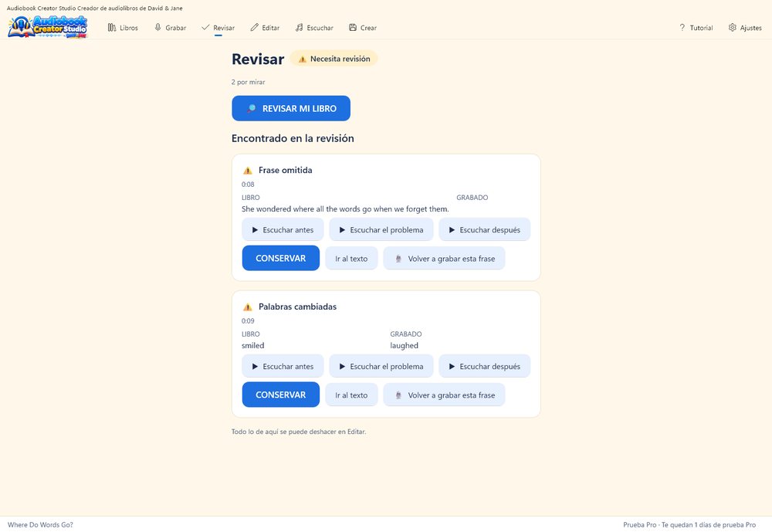
Task: Go to the Grabar microphone tab
Action: pos(171,28)
